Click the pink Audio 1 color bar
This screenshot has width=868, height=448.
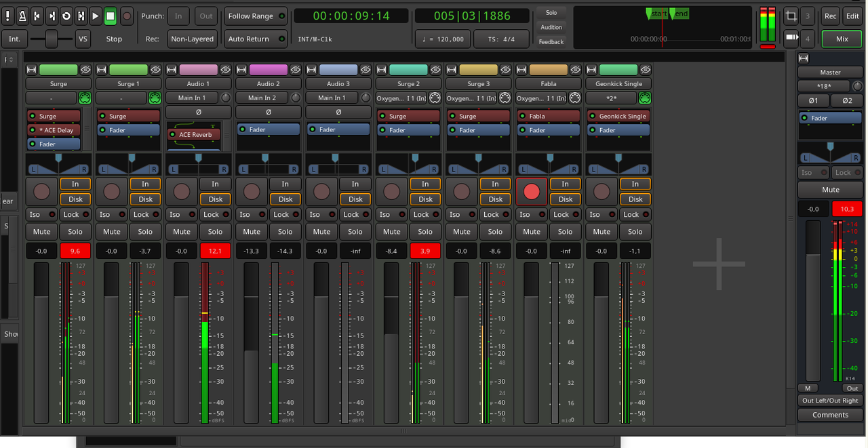(198, 69)
